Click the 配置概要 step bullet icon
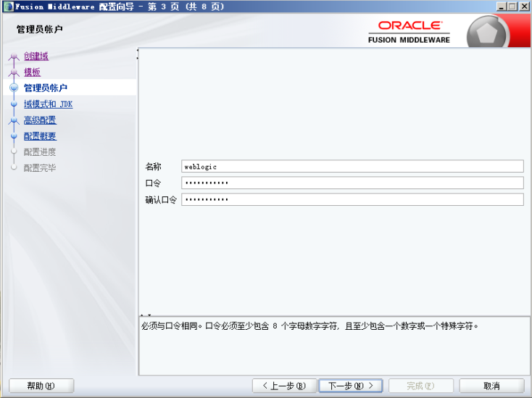 [x=13, y=136]
